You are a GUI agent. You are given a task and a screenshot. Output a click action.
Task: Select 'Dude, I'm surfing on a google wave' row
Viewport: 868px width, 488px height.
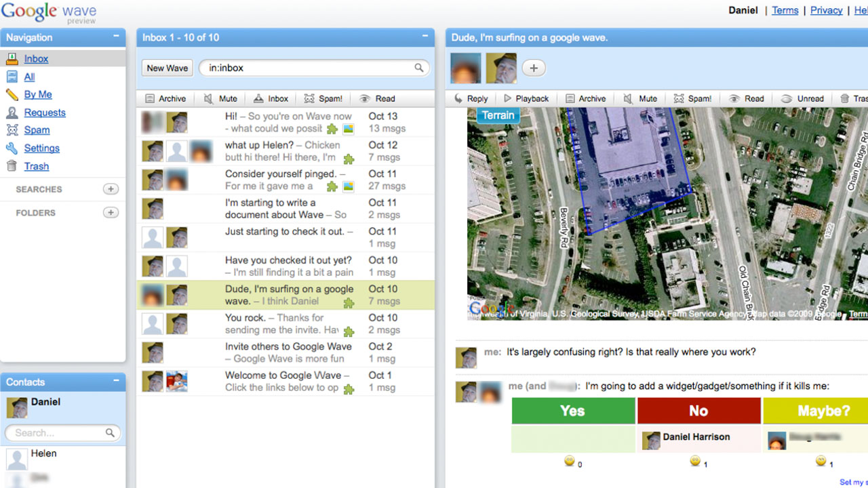pyautogui.click(x=285, y=295)
